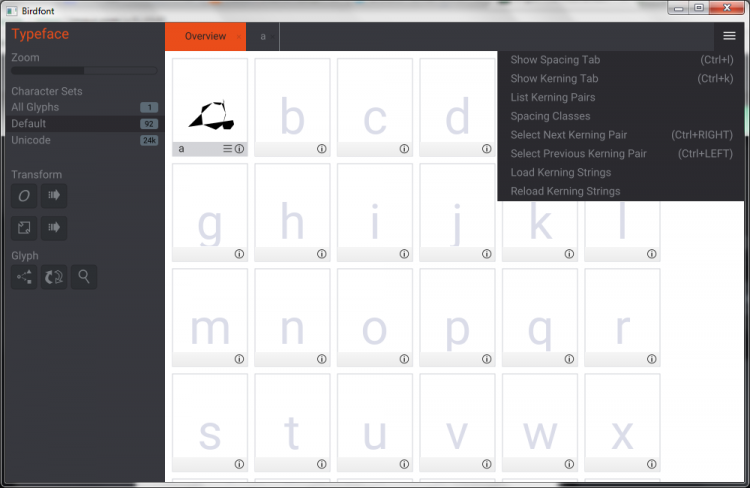This screenshot has height=488, width=750.
Task: Select the glyph m cell
Action: pyautogui.click(x=210, y=317)
